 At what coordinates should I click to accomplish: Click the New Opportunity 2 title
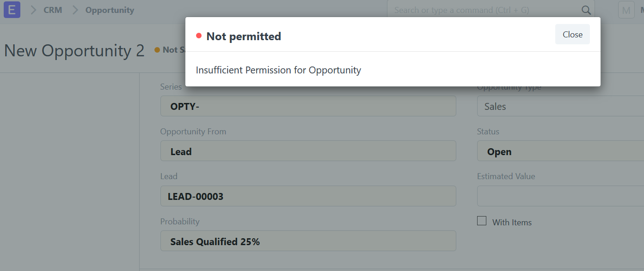pos(74,50)
